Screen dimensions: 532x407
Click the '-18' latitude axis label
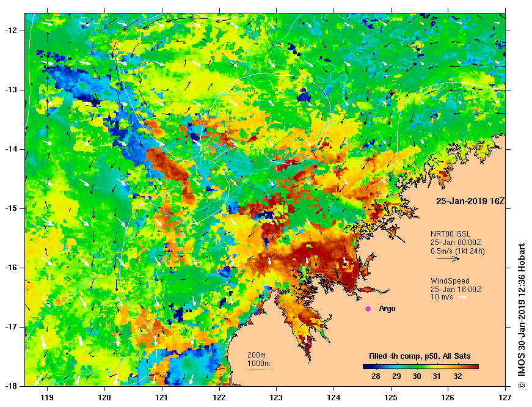(10, 386)
